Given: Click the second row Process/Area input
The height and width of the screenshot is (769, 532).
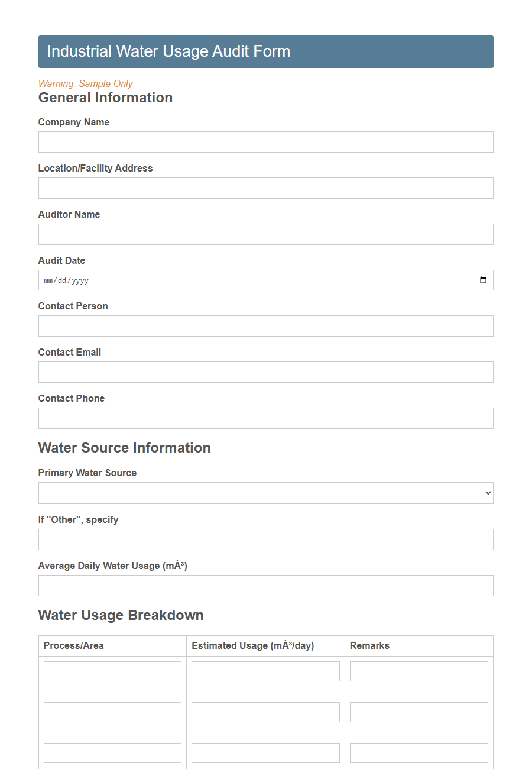Looking at the screenshot, I should click(112, 712).
